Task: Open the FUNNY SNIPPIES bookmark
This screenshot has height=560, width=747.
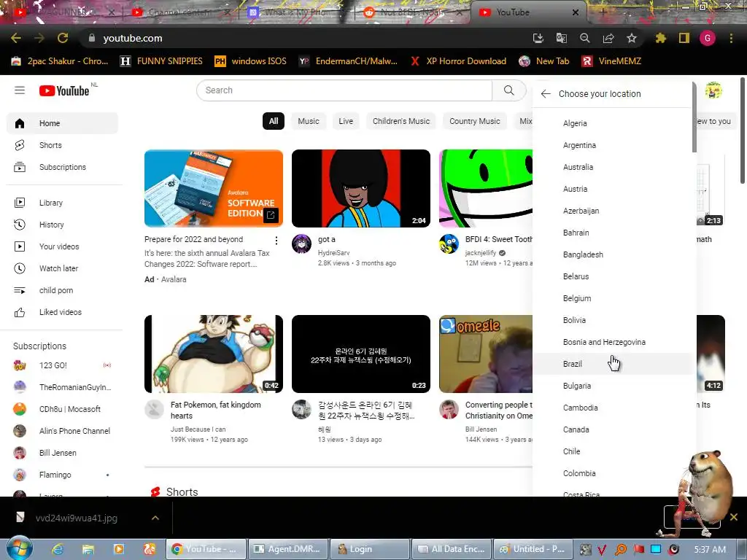Action: tap(161, 61)
